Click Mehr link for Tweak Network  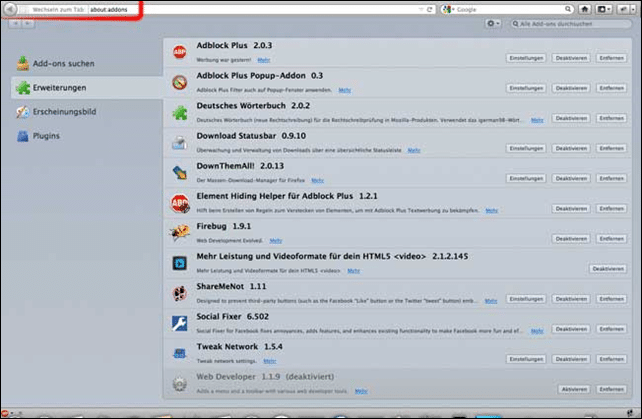pos(269,361)
